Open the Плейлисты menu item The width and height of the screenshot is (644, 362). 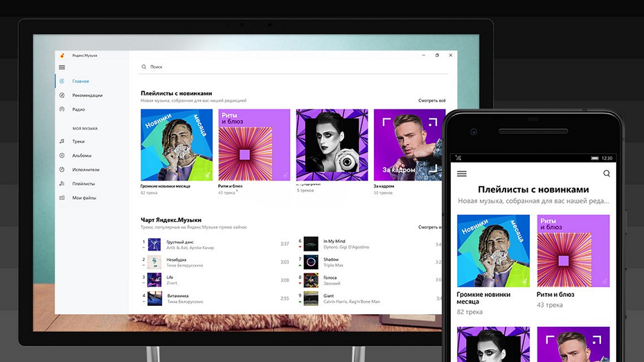tap(83, 184)
